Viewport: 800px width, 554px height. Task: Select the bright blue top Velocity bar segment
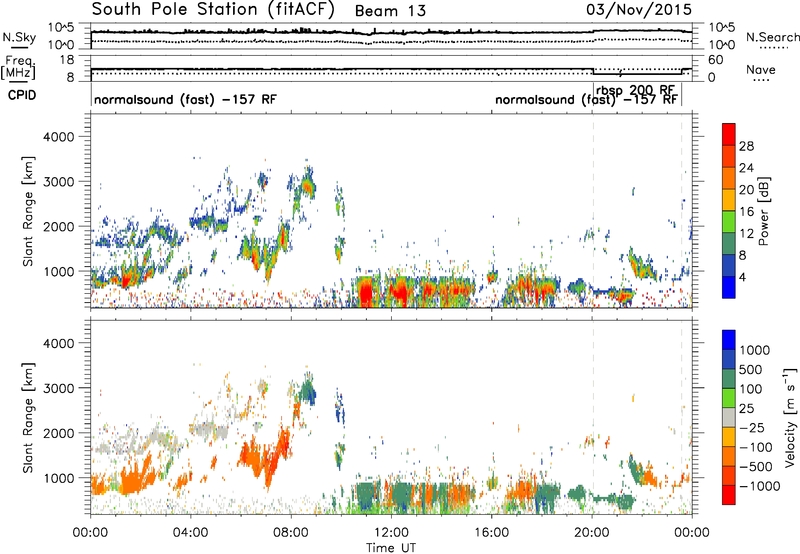(729, 340)
